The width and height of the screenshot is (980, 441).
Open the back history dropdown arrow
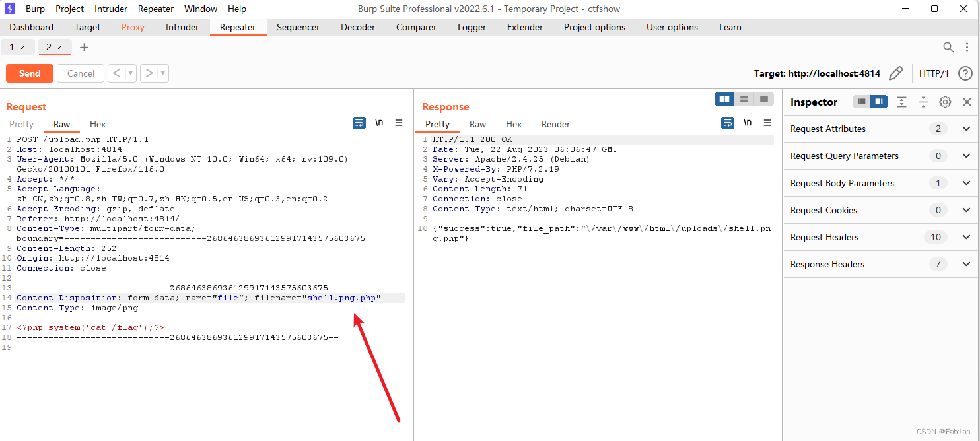point(131,73)
